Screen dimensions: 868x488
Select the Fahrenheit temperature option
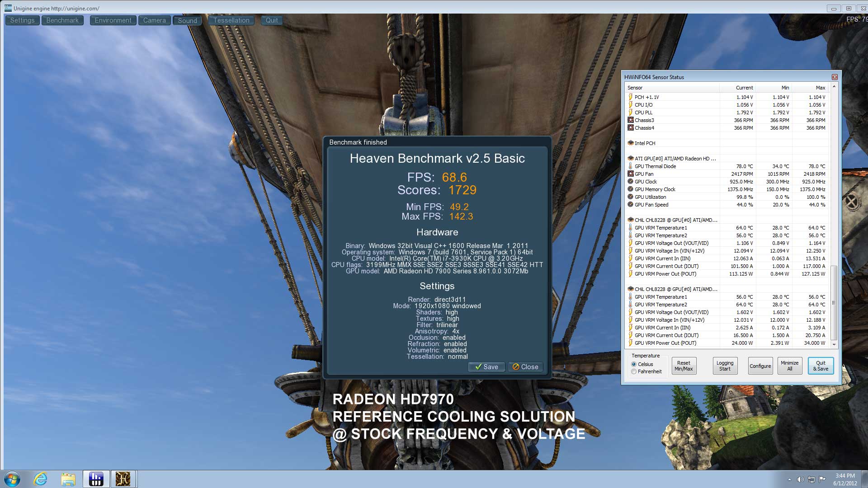pos(634,371)
